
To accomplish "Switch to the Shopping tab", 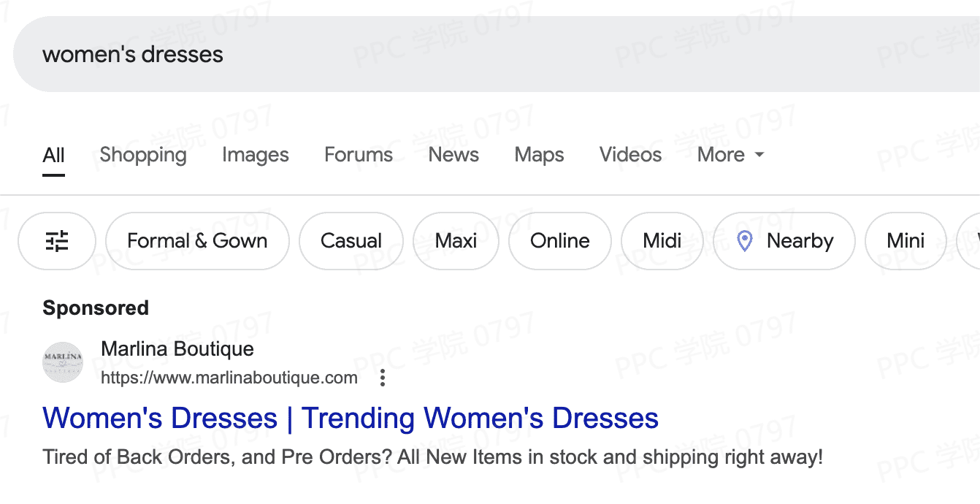I will tap(143, 155).
